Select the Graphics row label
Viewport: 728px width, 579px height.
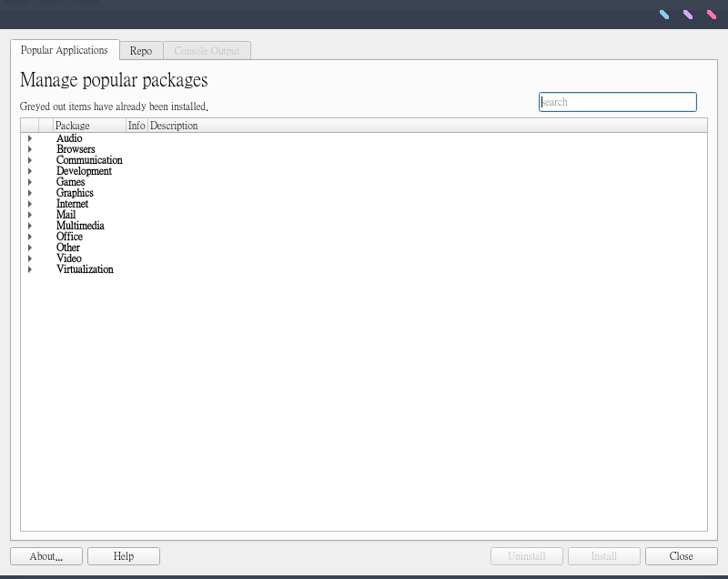click(x=75, y=193)
